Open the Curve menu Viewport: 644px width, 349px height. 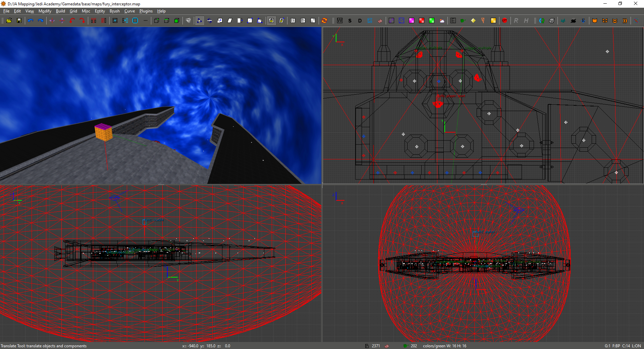(x=129, y=11)
